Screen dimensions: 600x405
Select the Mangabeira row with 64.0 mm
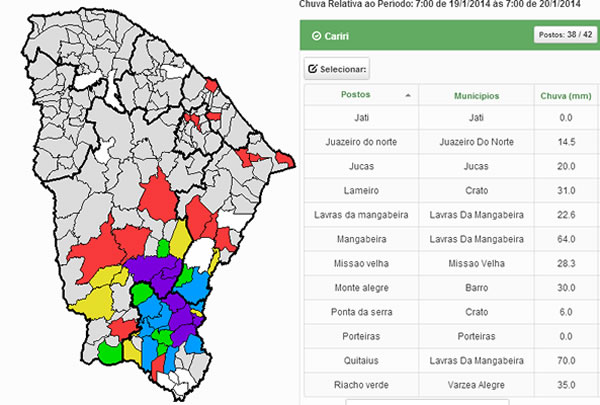[x=362, y=239]
